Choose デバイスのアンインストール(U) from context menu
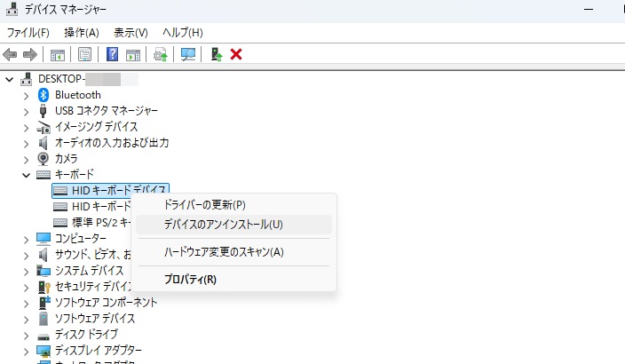Image resolution: width=625 pixels, height=364 pixels. 233,225
